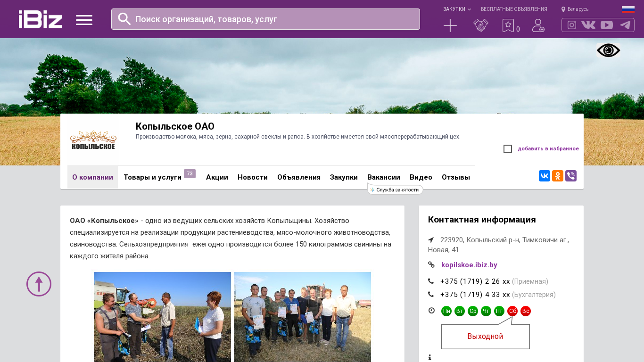The height and width of the screenshot is (362, 644).
Task: Open the hamburger menu
Action: 84,20
